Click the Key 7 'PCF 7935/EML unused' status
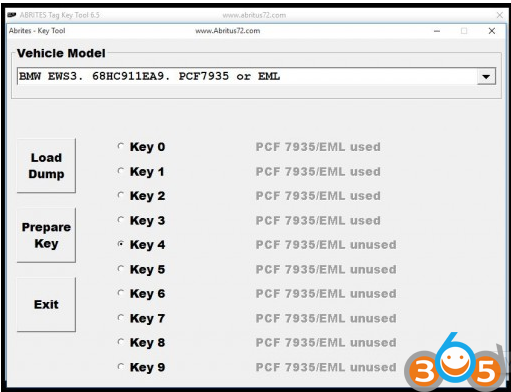 pyautogui.click(x=326, y=318)
